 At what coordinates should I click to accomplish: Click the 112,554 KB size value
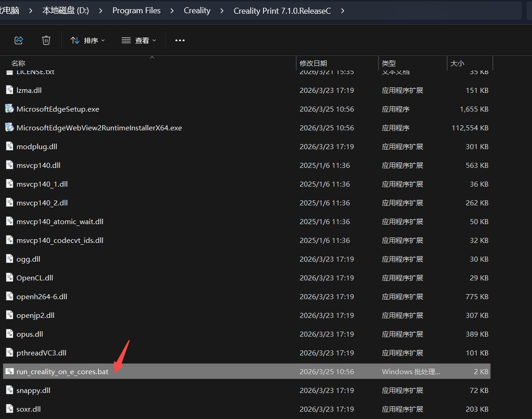tap(470, 128)
